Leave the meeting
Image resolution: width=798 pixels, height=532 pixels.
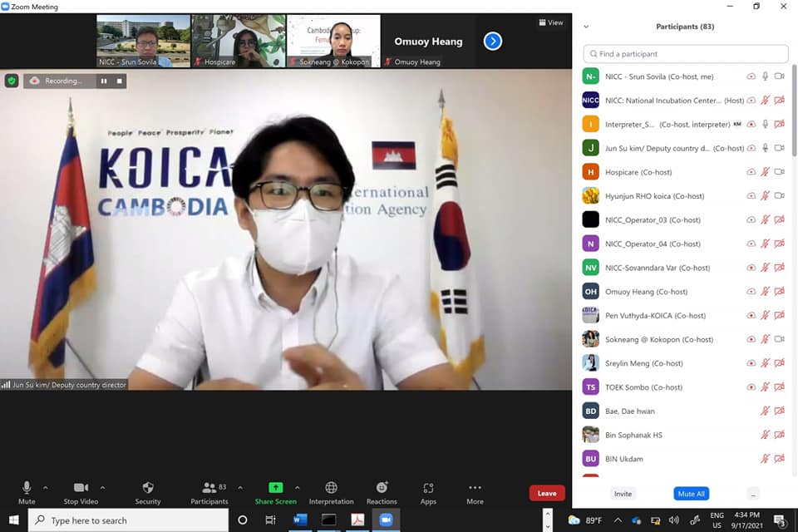(547, 493)
